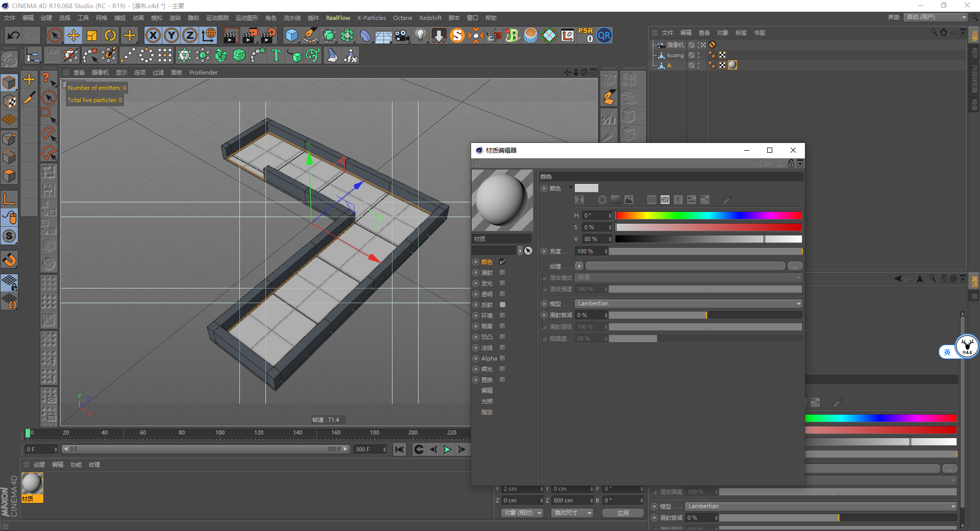Expand the 纹理 texture arrow button

(x=579, y=266)
